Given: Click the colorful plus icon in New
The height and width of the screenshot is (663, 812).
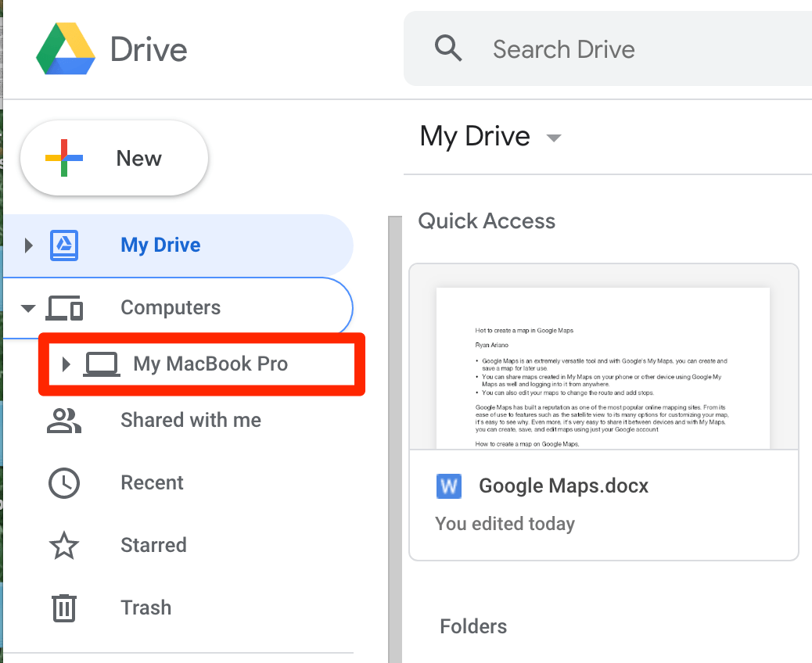Looking at the screenshot, I should coord(64,158).
